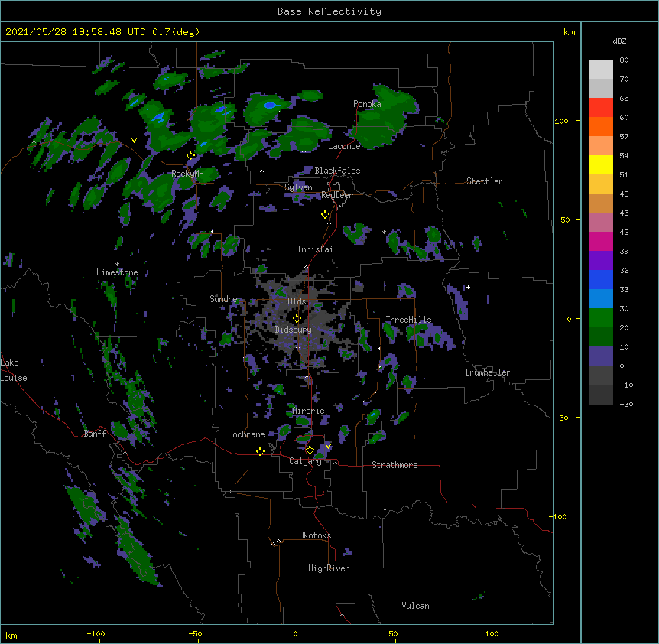Screen dimensions: 659x644
Task: Click the Okotoks label
Action: click(315, 535)
